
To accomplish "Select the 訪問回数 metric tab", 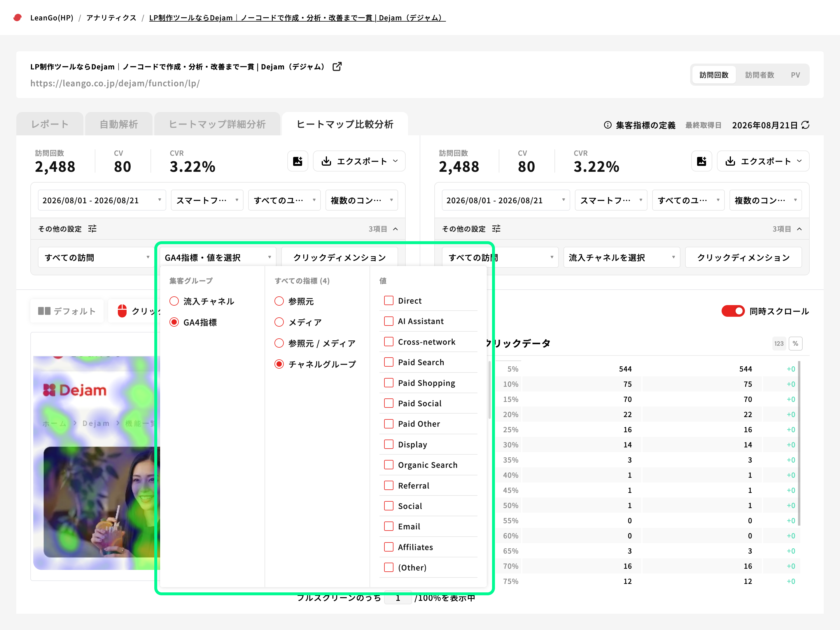I will tap(714, 75).
